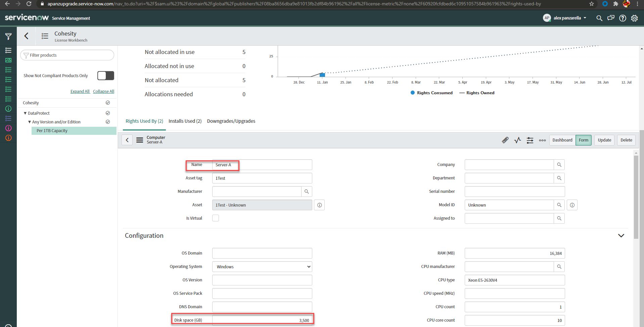This screenshot has height=327, width=644.
Task: Select the Per 1TB Capacity tree item
Action: click(x=74, y=131)
